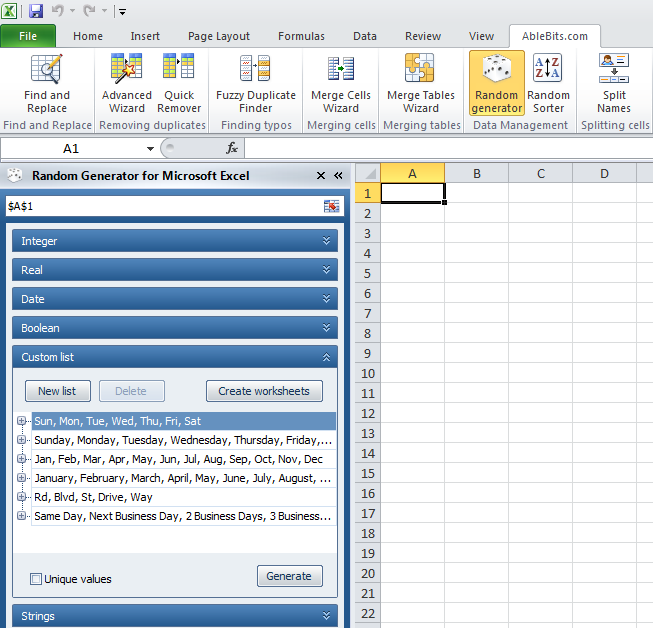653x628 pixels.
Task: Switch to the Formulas tab
Action: coord(301,36)
